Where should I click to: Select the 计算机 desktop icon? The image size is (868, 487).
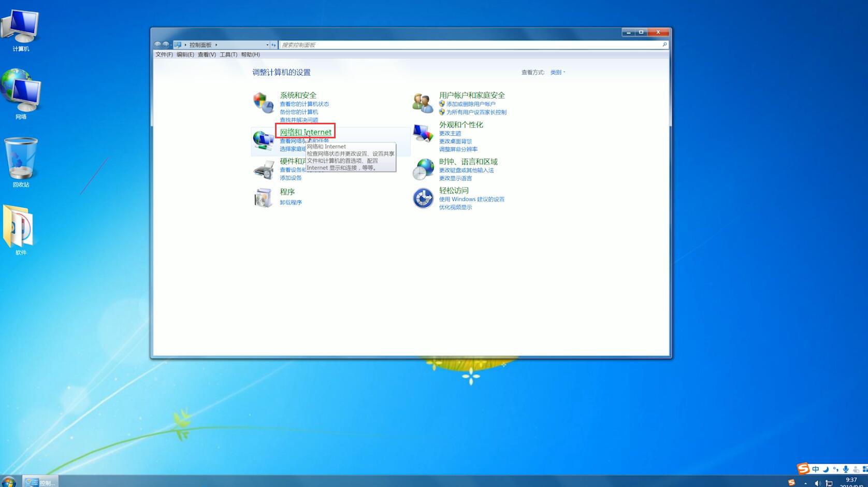(21, 30)
